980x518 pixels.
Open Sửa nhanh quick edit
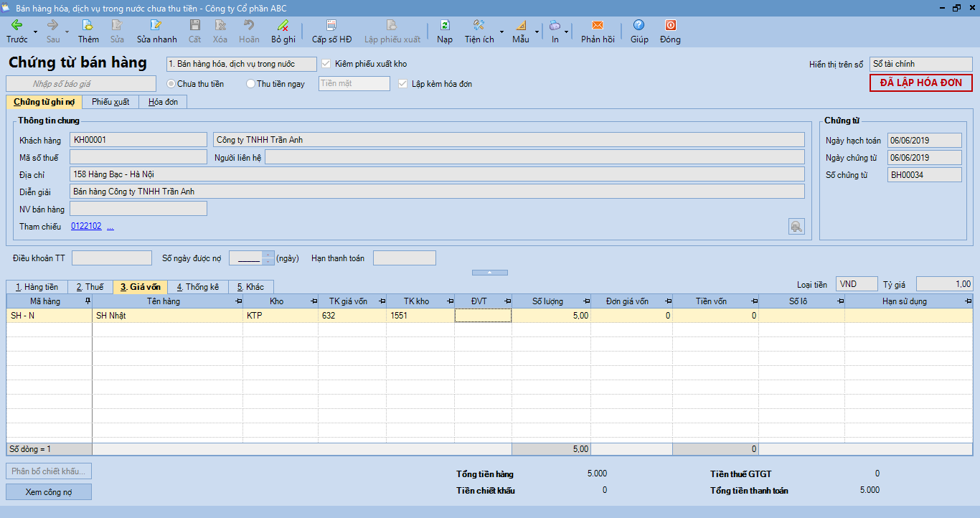(x=156, y=32)
